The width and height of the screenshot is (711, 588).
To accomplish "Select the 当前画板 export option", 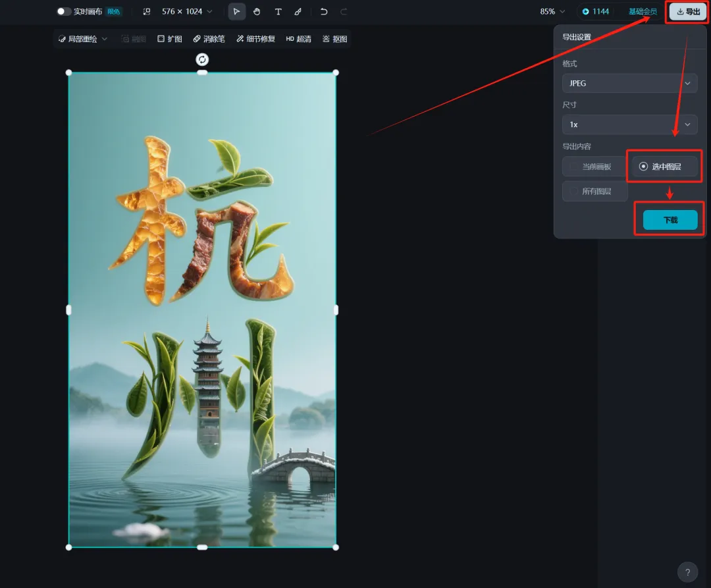I will [x=595, y=167].
